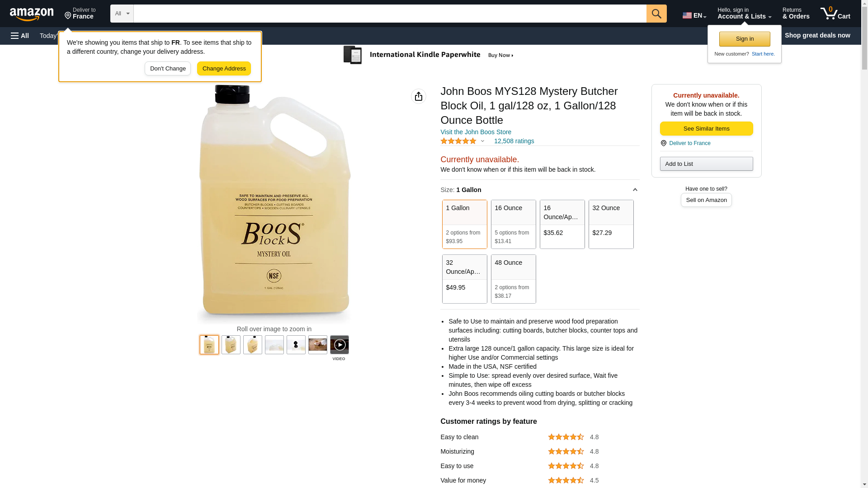This screenshot has height=488, width=868.
Task: Click into the Amazon search field
Action: tap(390, 14)
